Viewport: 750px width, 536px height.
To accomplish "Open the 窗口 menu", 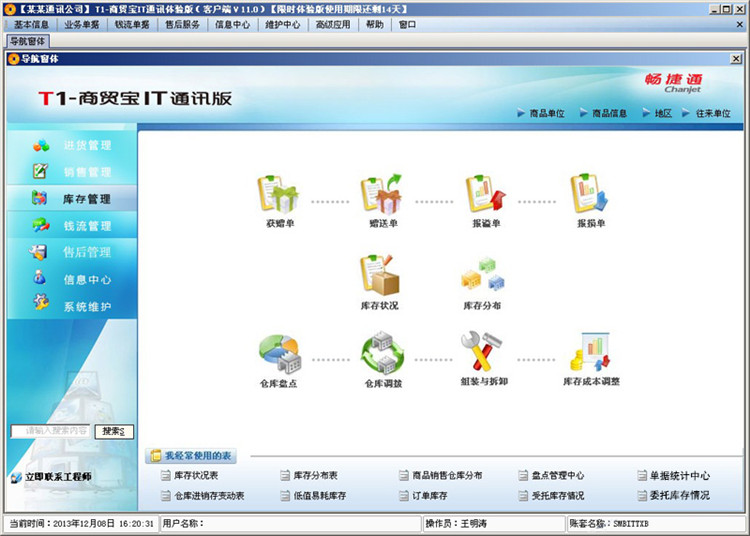I will [407, 24].
